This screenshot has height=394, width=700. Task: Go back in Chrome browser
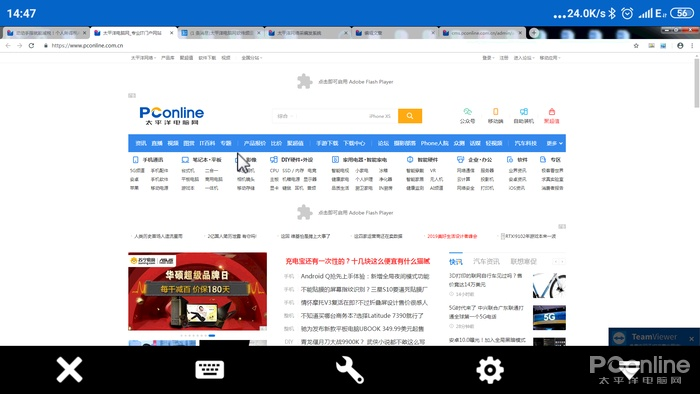[8, 46]
